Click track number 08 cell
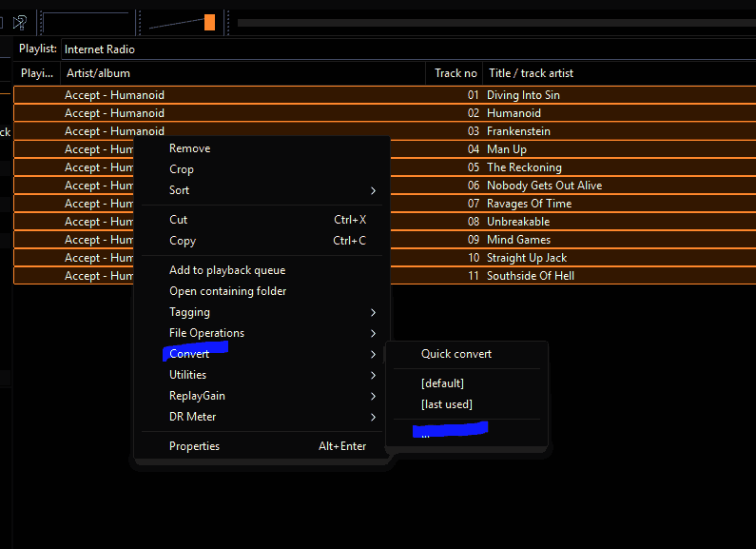 pyautogui.click(x=473, y=222)
